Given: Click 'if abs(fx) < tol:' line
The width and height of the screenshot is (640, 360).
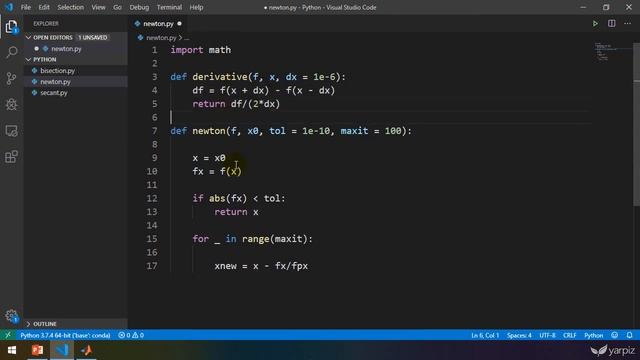Looking at the screenshot, I should [x=239, y=198].
